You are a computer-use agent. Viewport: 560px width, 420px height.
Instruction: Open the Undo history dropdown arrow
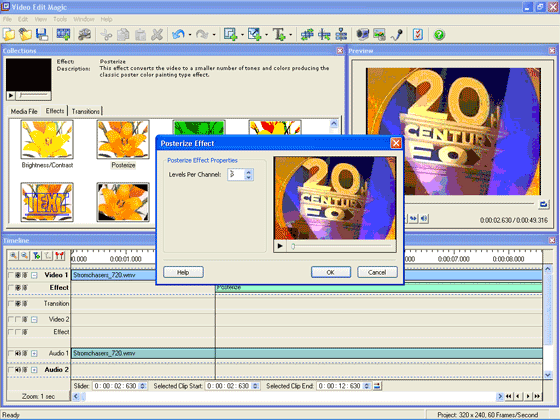click(x=190, y=35)
